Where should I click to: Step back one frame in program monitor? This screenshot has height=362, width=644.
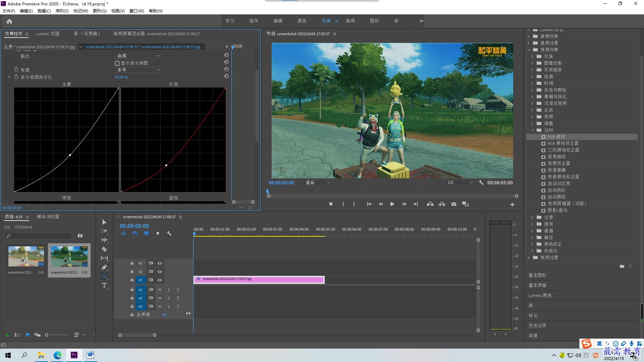click(x=380, y=204)
